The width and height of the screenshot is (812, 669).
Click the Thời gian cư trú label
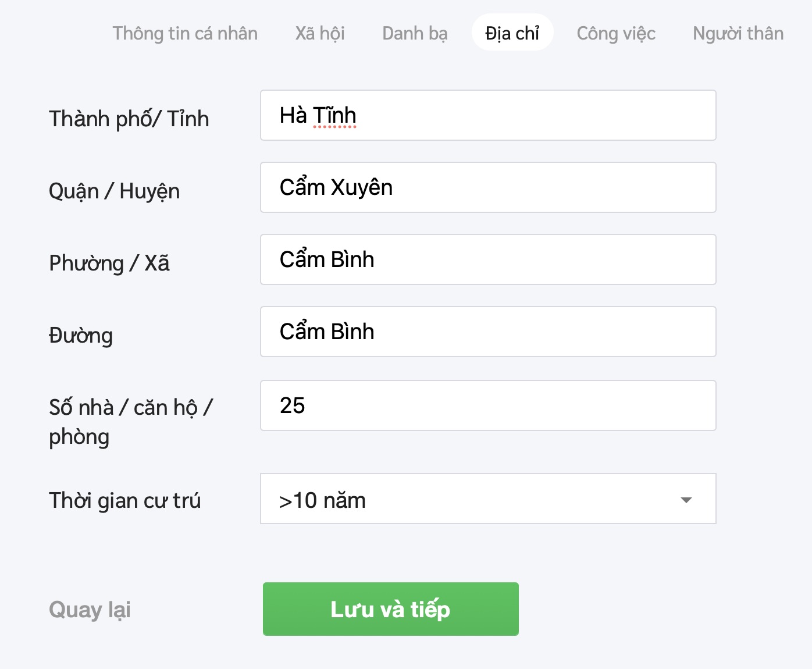(x=124, y=500)
